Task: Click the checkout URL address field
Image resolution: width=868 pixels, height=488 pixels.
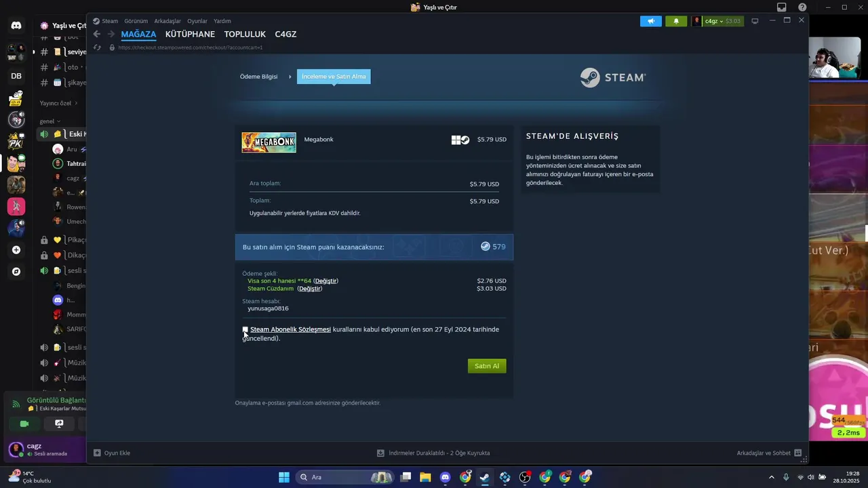Action: pos(191,47)
